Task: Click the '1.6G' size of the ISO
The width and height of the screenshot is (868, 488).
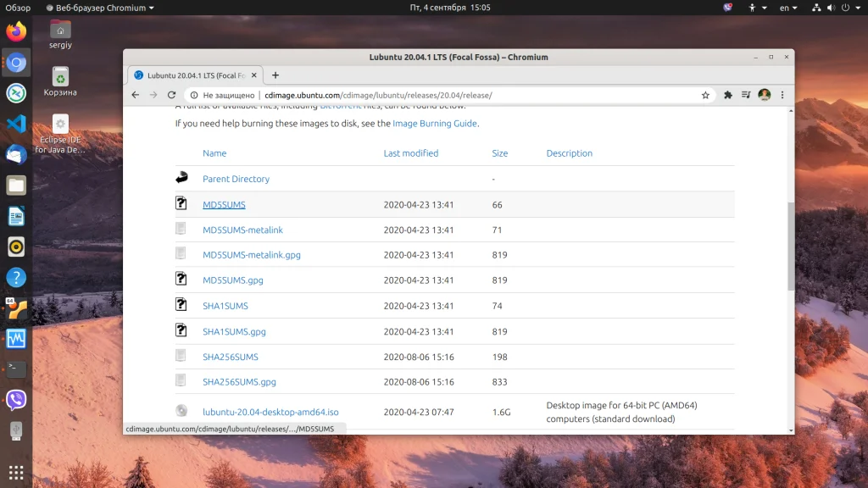Action: 501,413
